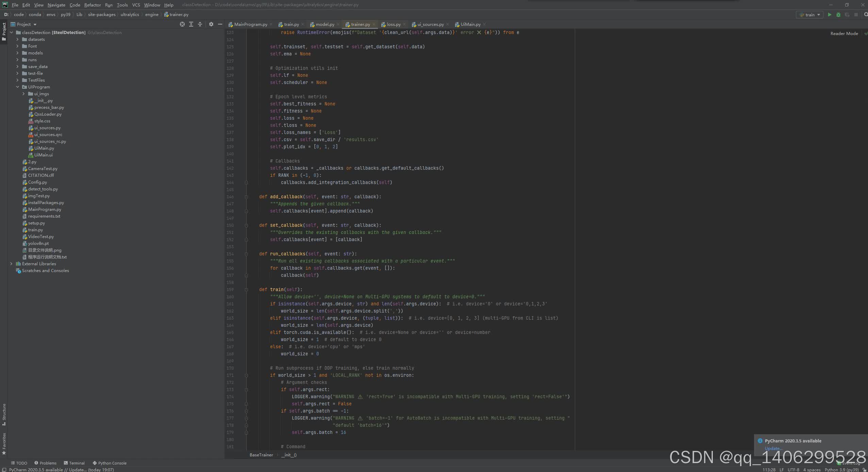Start debugging with the green bug icon
This screenshot has height=472, width=868.
[838, 15]
